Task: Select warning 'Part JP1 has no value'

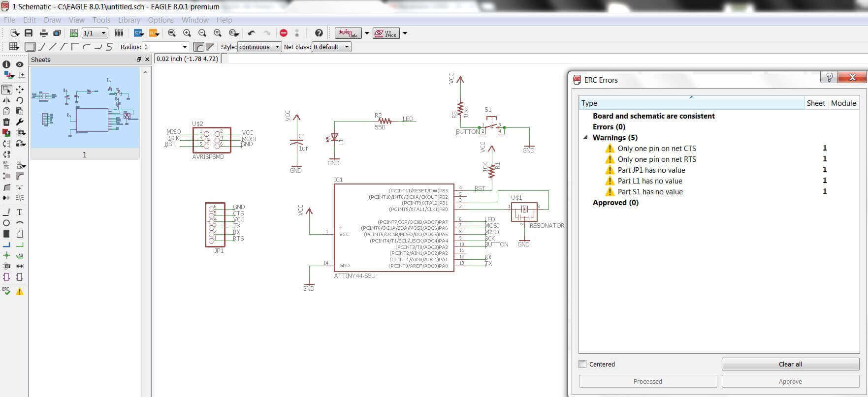Action: click(x=651, y=170)
